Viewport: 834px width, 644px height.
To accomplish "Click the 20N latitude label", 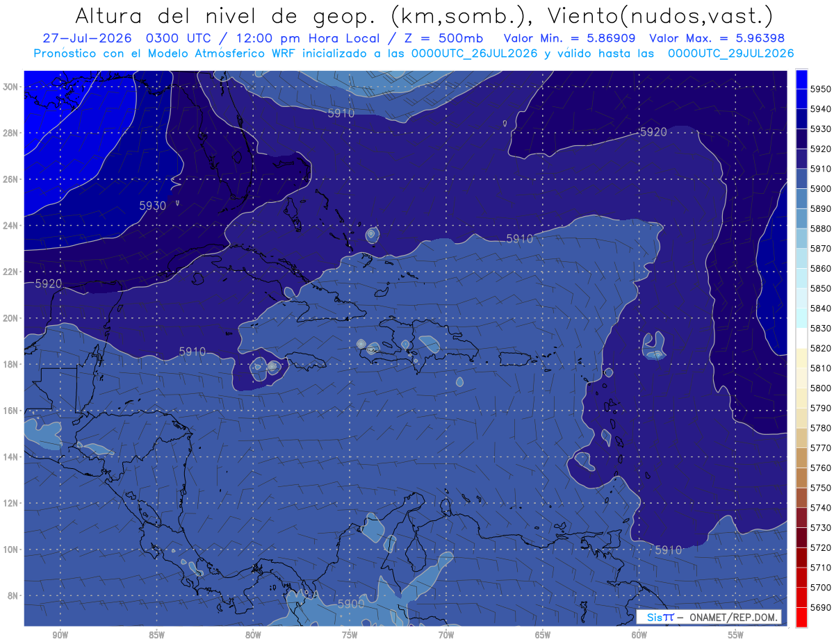I will pyautogui.click(x=11, y=318).
